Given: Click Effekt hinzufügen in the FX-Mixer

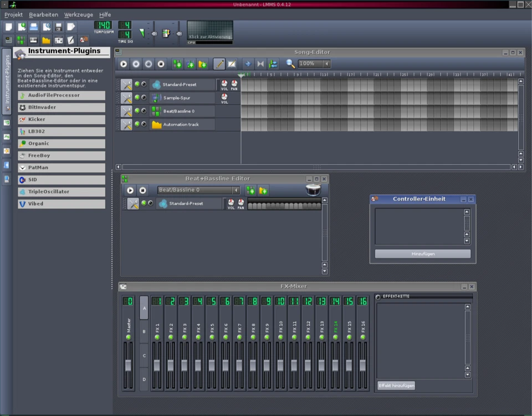Looking at the screenshot, I should coord(396,386).
